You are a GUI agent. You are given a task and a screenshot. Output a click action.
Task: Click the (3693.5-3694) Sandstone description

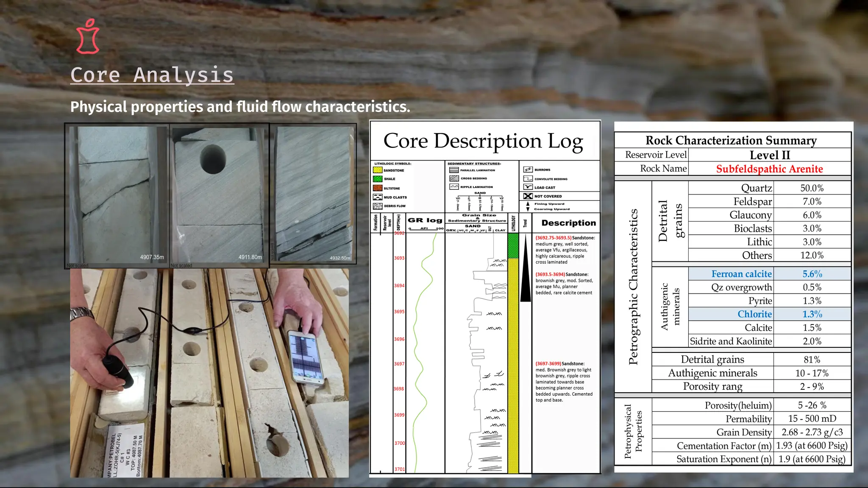pyautogui.click(x=564, y=283)
